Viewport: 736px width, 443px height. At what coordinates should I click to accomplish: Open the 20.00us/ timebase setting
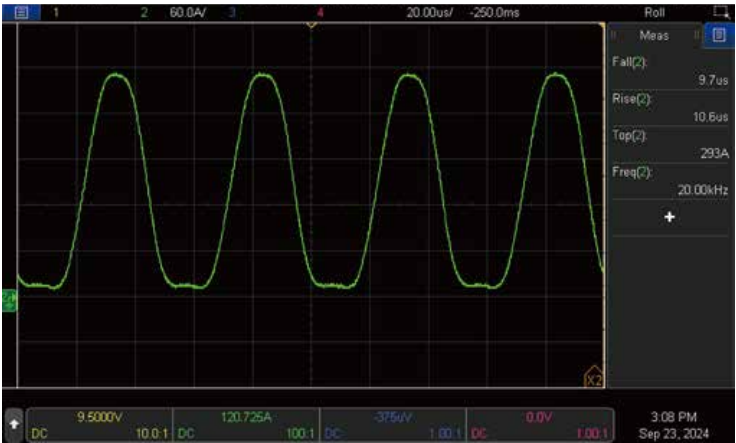tap(429, 13)
